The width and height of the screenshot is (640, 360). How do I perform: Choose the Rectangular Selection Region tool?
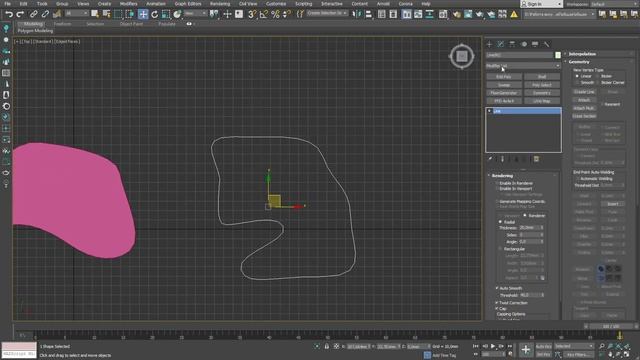click(x=118, y=14)
